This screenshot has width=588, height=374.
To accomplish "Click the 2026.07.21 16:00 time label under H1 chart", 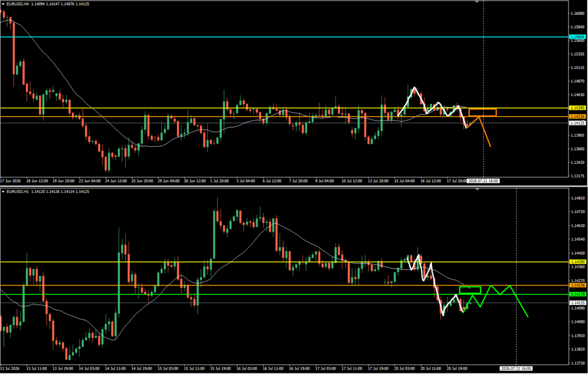I will coord(516,368).
